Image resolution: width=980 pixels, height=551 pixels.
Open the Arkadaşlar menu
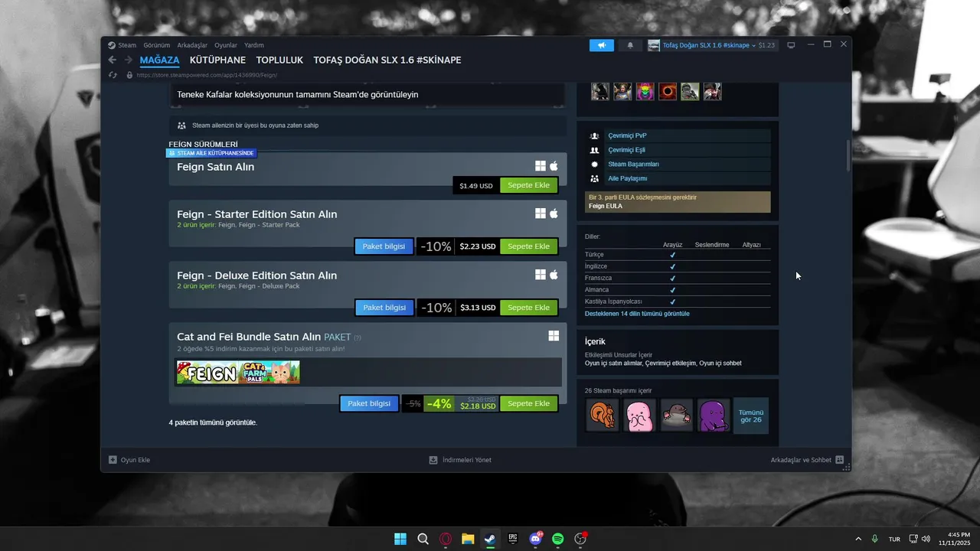click(x=192, y=45)
